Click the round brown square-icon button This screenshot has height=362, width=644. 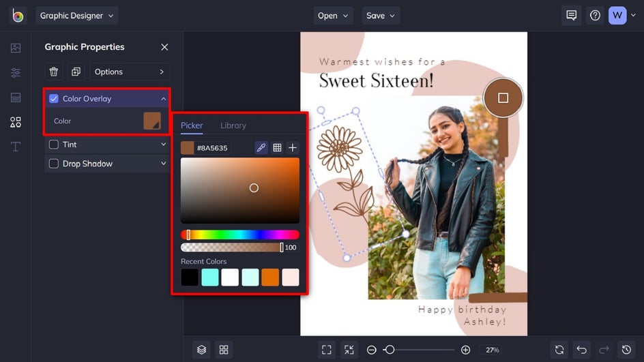pos(503,98)
